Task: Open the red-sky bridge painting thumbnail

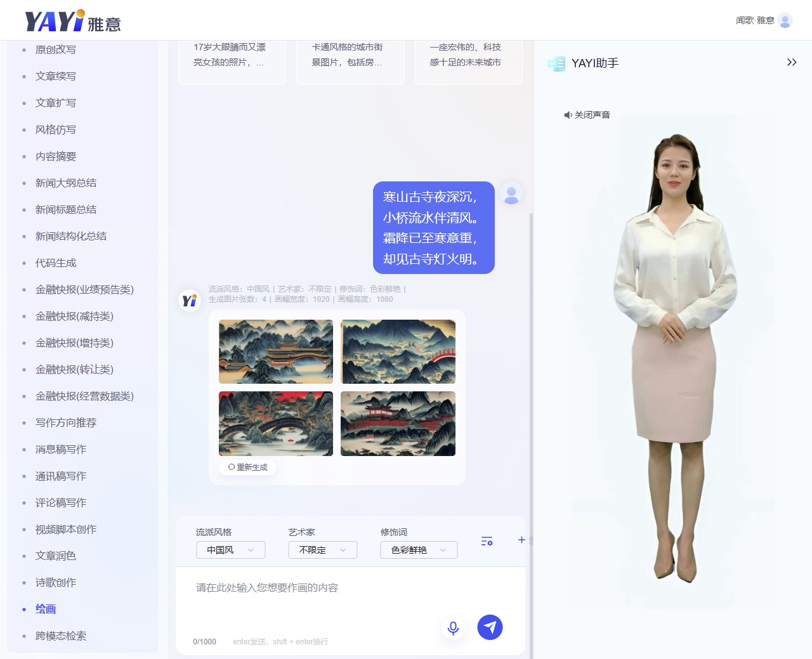Action: [x=276, y=424]
